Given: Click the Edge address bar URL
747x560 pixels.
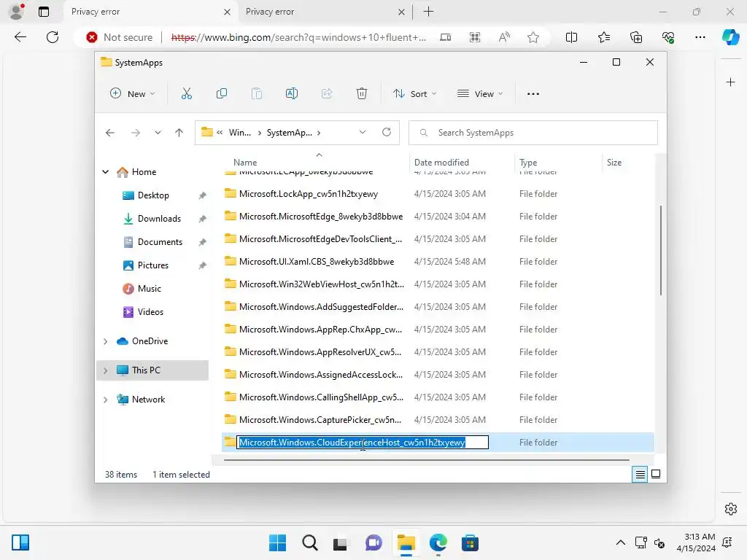Looking at the screenshot, I should (298, 37).
